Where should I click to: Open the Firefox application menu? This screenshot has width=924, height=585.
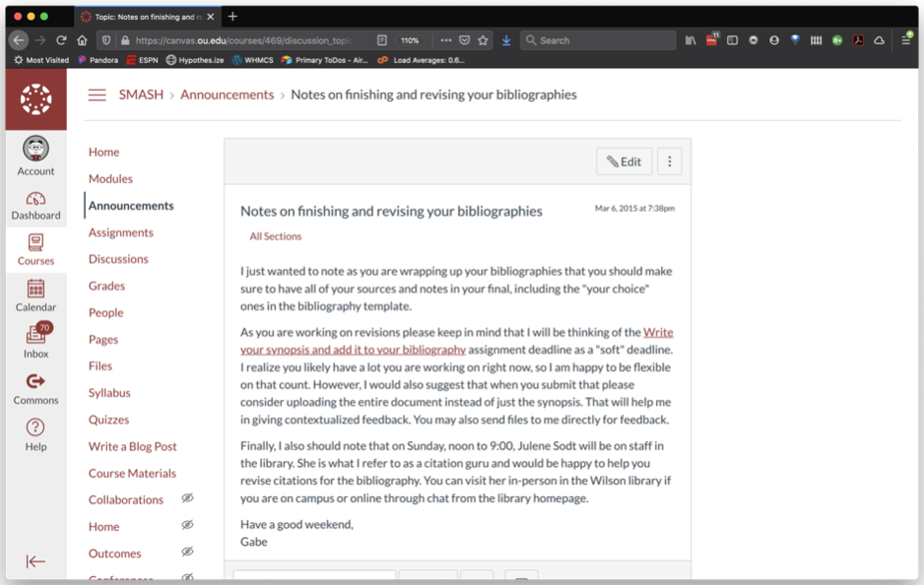[905, 40]
